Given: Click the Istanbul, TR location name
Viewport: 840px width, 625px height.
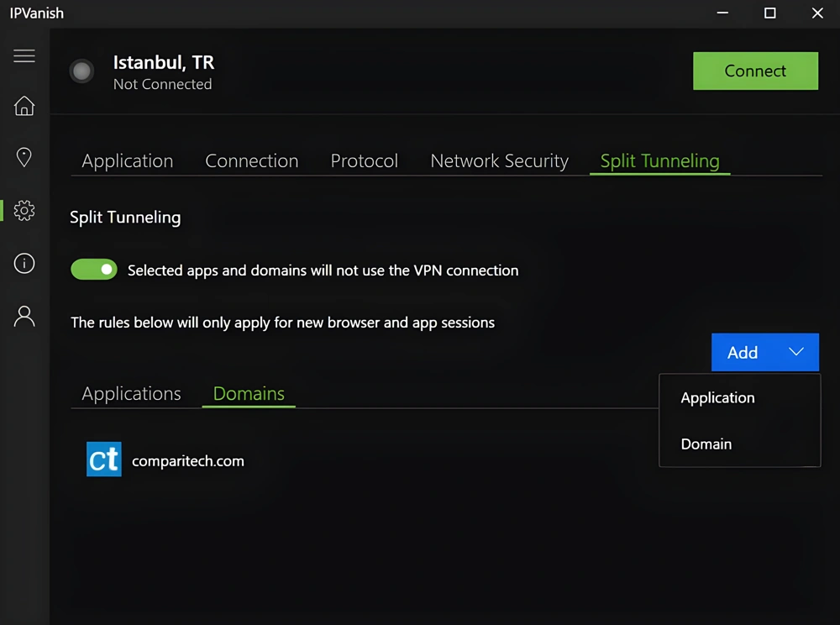Looking at the screenshot, I should [164, 62].
